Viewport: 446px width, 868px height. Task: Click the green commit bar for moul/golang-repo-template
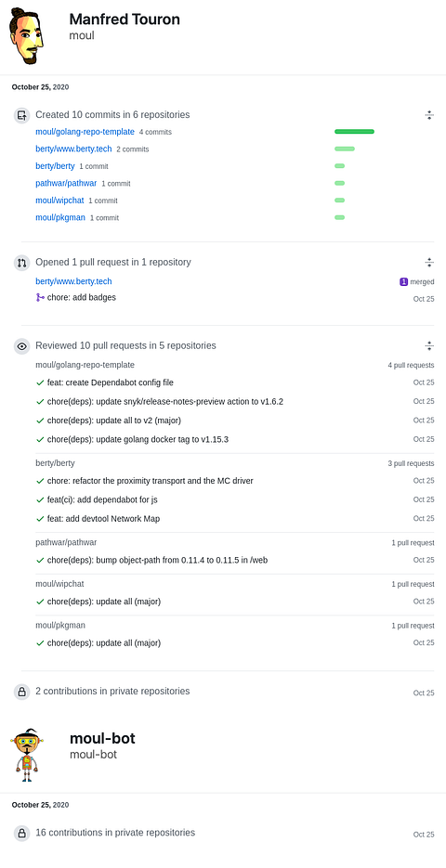tap(355, 132)
